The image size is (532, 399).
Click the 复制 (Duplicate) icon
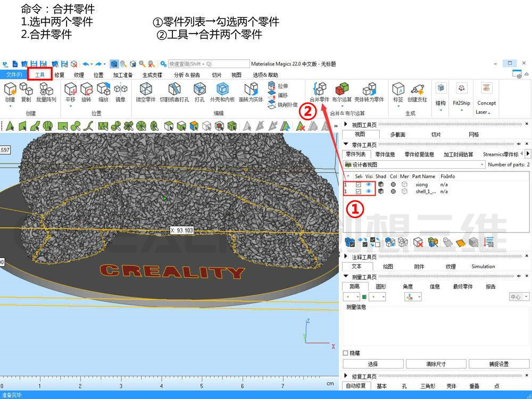pyautogui.click(x=26, y=89)
